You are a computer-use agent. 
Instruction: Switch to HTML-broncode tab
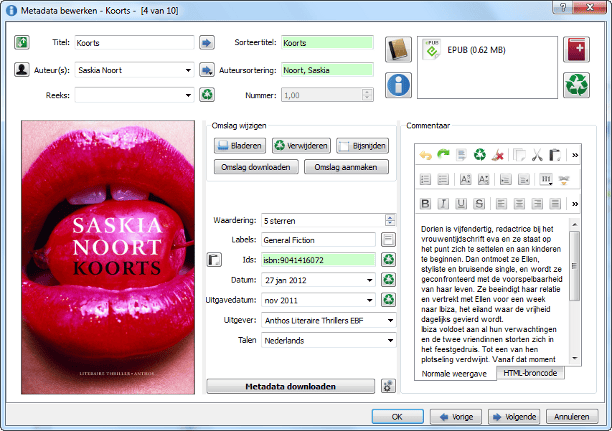click(x=530, y=373)
